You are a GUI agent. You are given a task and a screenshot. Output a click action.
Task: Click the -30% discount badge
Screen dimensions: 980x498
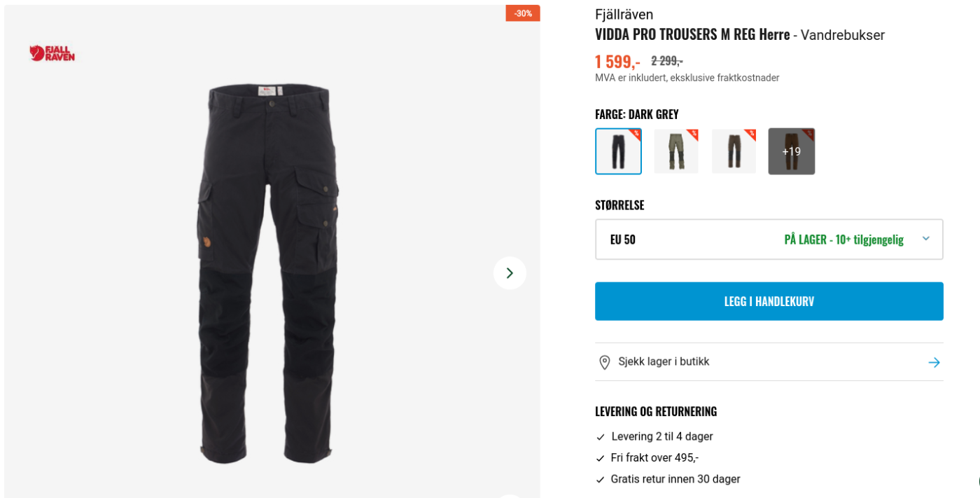tap(523, 13)
